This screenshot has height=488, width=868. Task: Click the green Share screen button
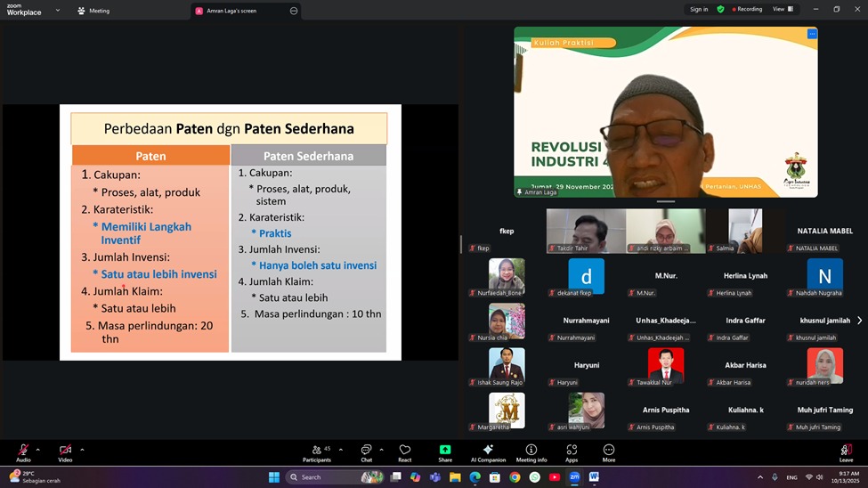[445, 452]
